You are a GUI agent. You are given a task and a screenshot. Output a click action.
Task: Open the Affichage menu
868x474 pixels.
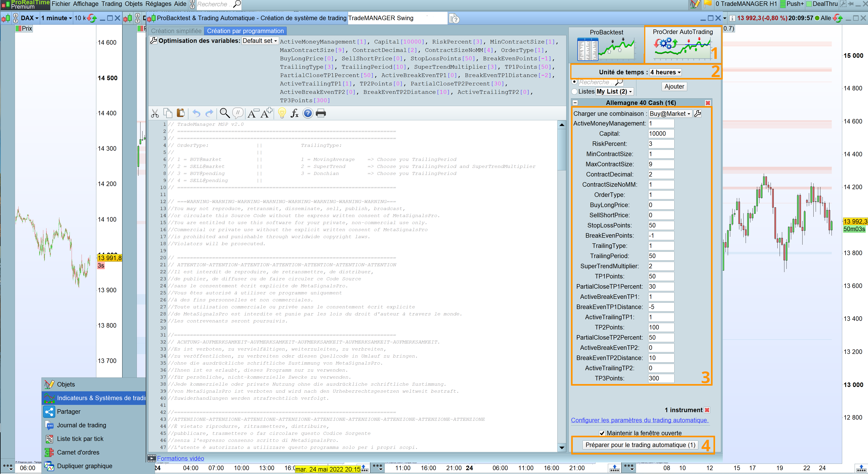(x=86, y=4)
